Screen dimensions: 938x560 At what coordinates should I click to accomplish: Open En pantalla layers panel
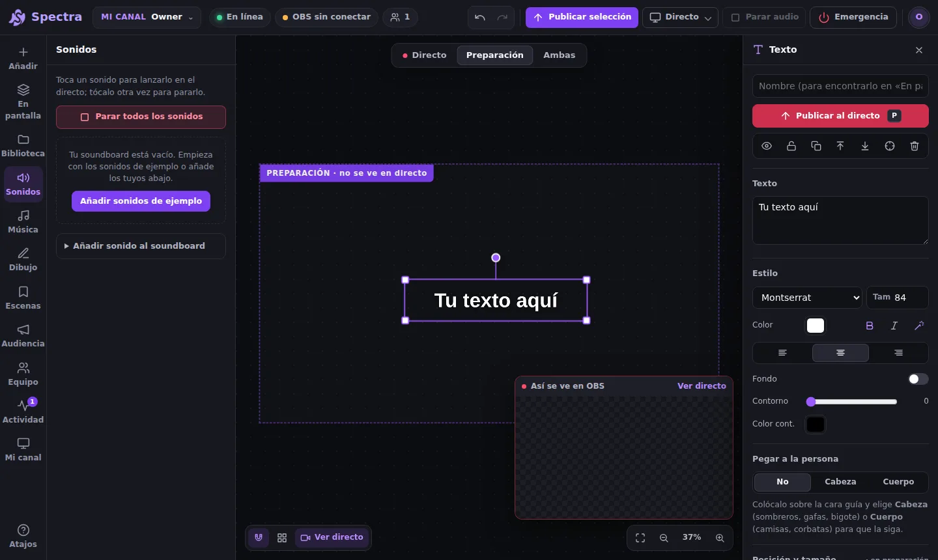(23, 102)
